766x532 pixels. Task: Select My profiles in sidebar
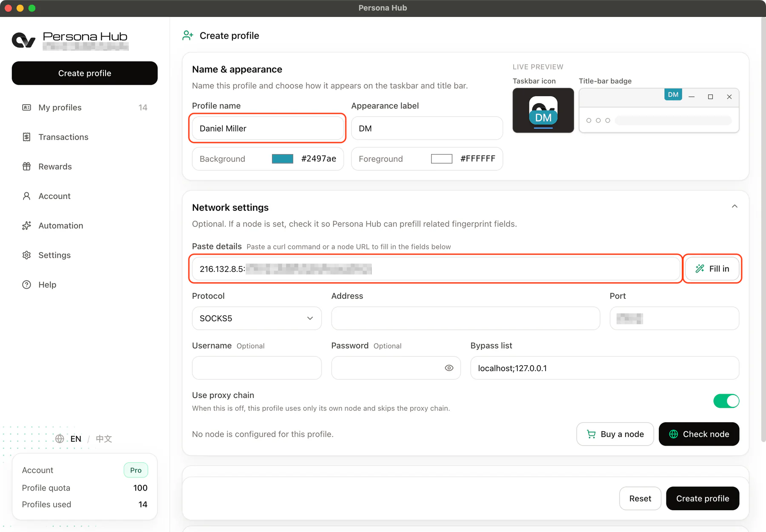pos(84,108)
